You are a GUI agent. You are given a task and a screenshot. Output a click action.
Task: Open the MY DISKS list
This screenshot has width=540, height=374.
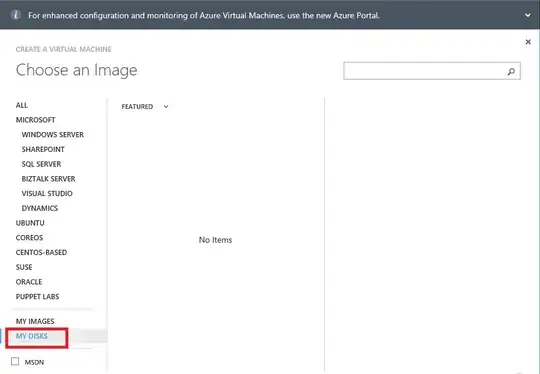tap(32, 336)
